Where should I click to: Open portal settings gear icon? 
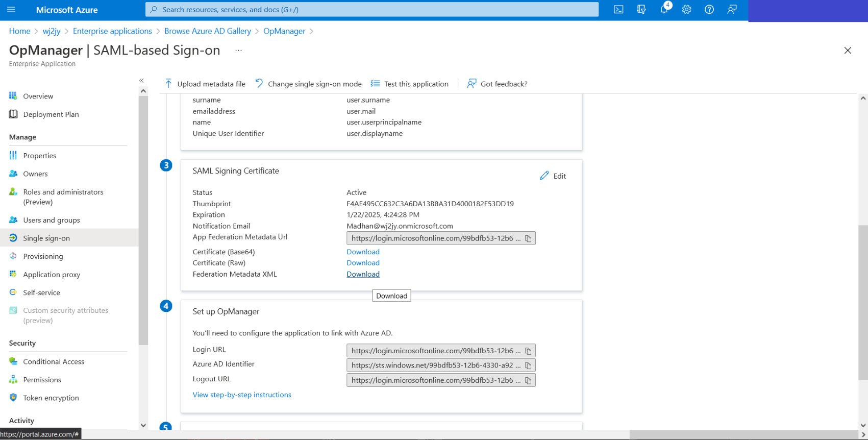click(x=686, y=10)
